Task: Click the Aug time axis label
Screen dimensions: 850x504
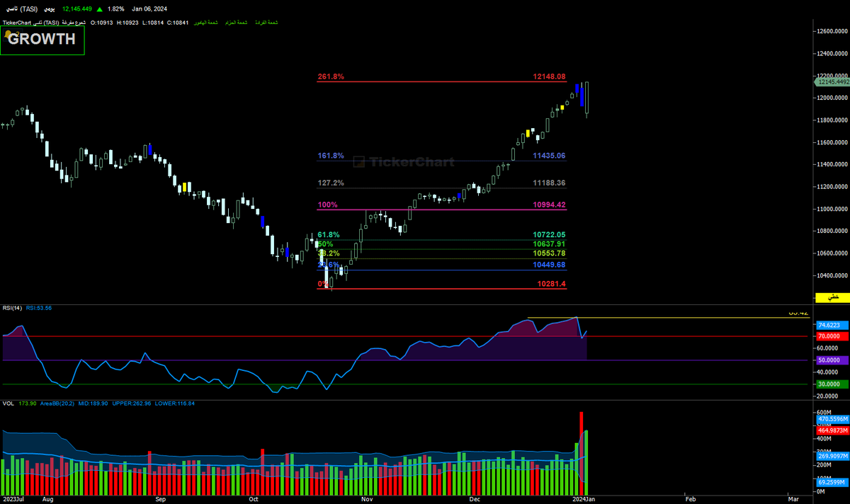Action: 48,499
